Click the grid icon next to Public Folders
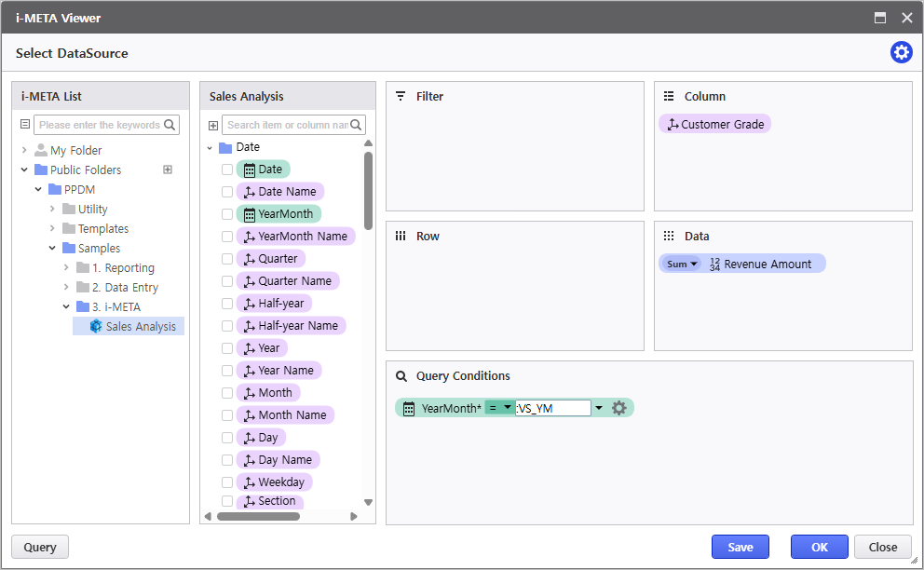Screen dimensions: 924x570 point(168,170)
